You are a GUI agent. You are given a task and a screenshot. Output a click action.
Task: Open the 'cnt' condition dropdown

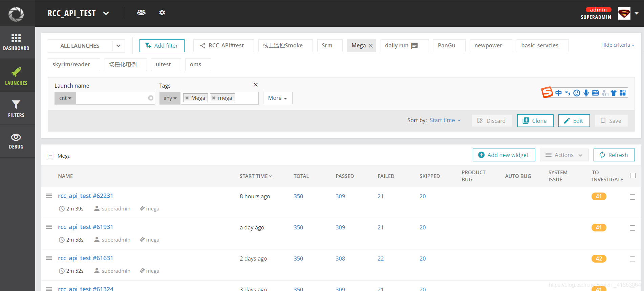tap(65, 98)
